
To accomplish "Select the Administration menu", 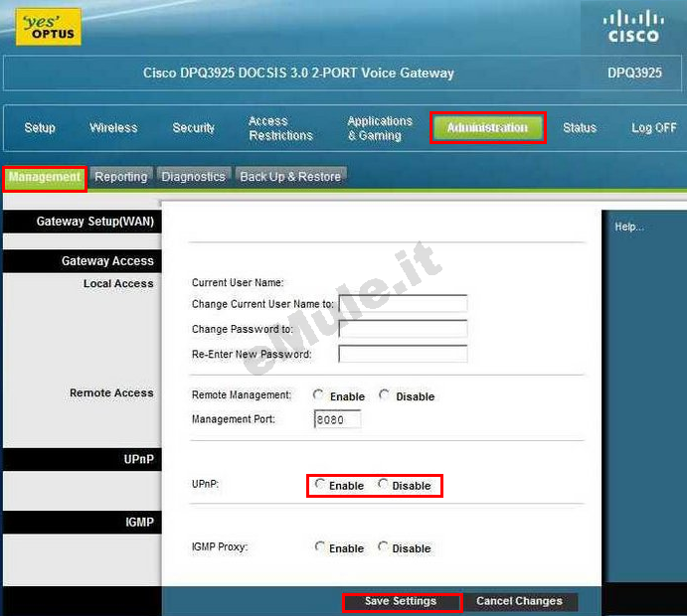I will point(487,127).
